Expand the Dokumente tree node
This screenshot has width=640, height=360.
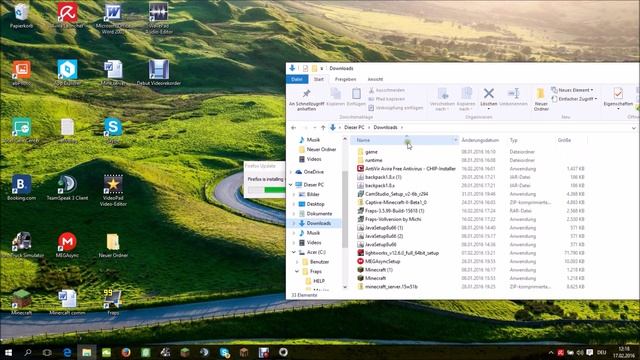click(x=293, y=214)
